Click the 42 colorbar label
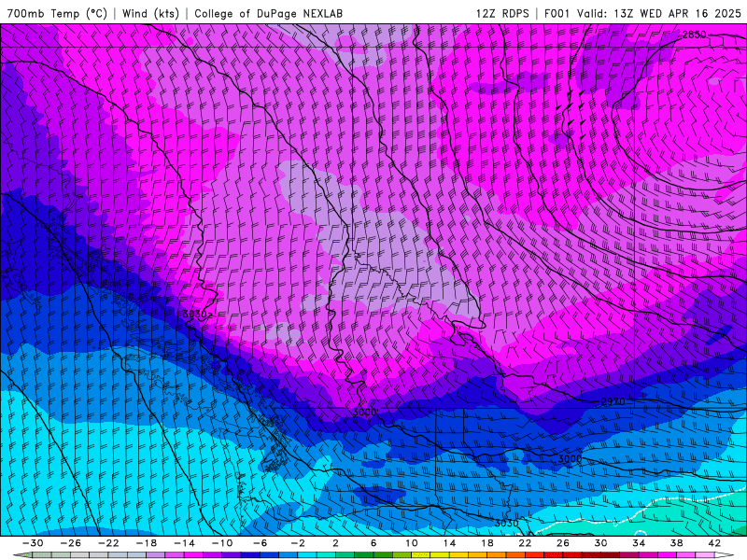This screenshot has width=747, height=560. pyautogui.click(x=714, y=543)
